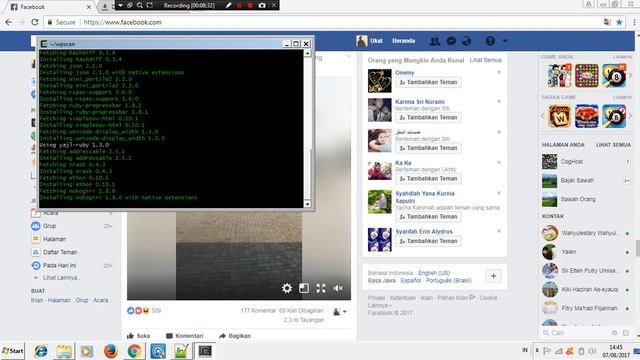Open the Facebook help question mark icon
The height and width of the screenshot is (360, 640).
click(x=490, y=41)
